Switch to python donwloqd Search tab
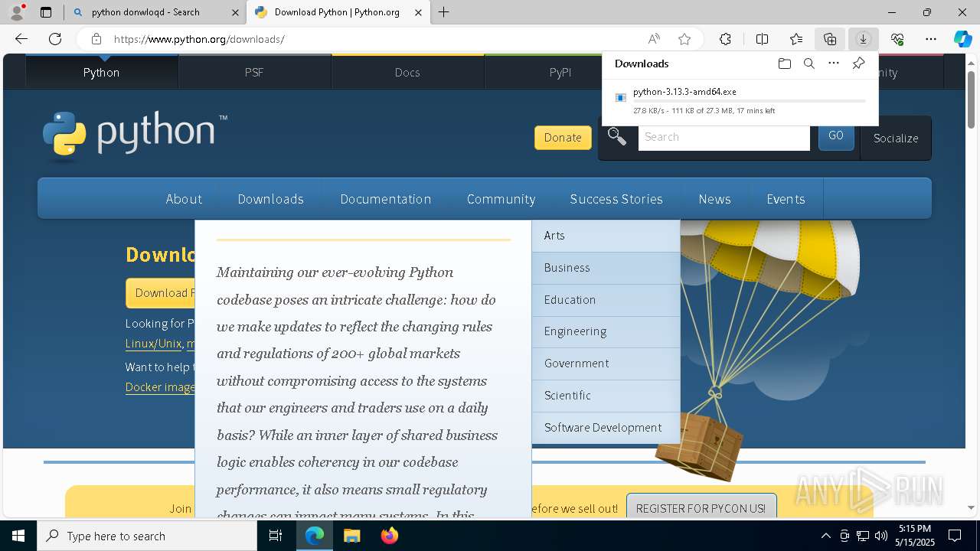Screen dimensions: 980x551 [x=155, y=12]
